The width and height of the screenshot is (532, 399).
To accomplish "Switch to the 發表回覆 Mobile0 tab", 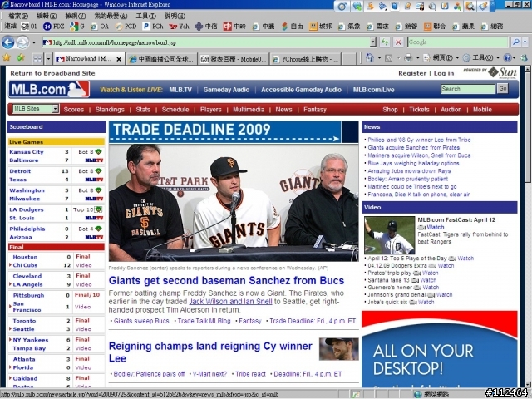I will tap(233, 59).
